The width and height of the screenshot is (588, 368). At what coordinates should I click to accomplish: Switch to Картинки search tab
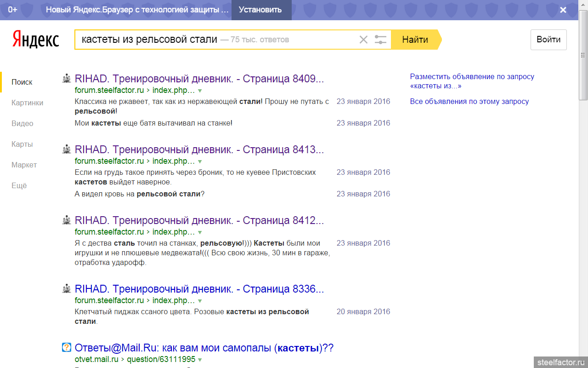(x=27, y=103)
